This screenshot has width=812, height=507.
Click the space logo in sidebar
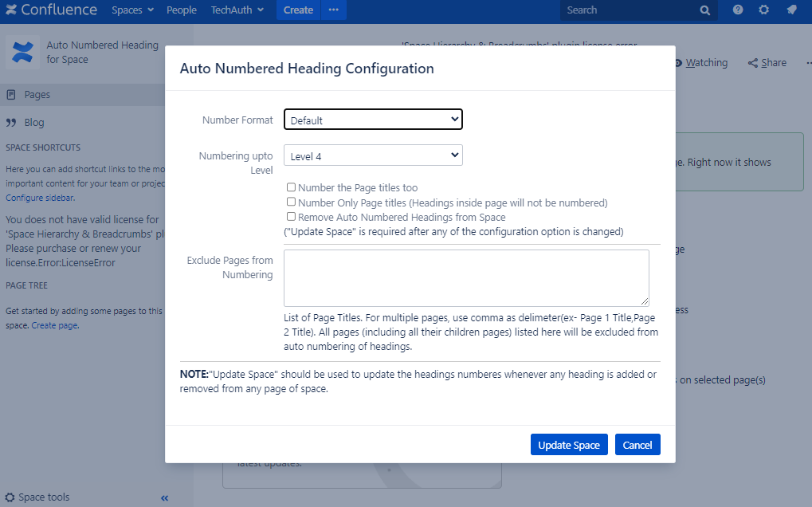23,53
